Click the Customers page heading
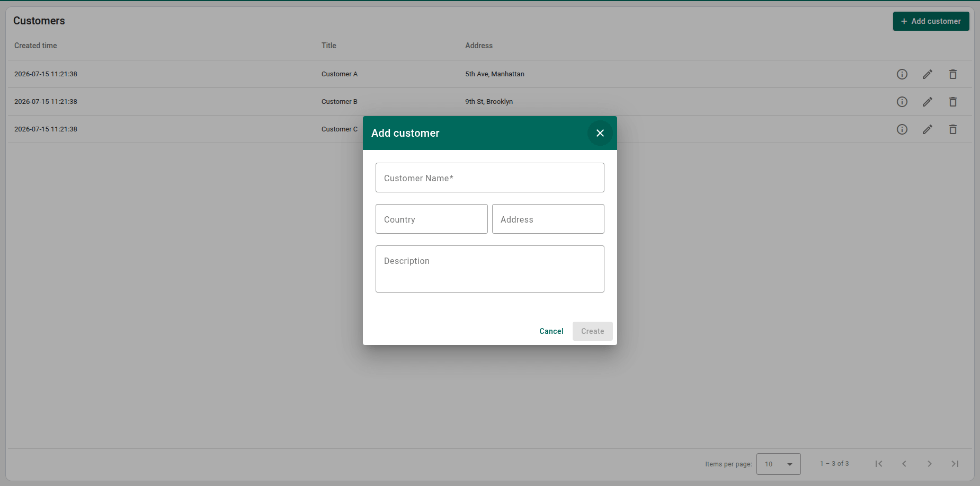 (39, 21)
